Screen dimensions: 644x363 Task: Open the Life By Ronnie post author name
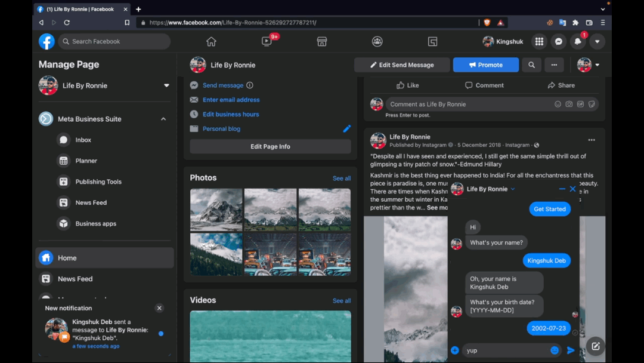coord(410,137)
